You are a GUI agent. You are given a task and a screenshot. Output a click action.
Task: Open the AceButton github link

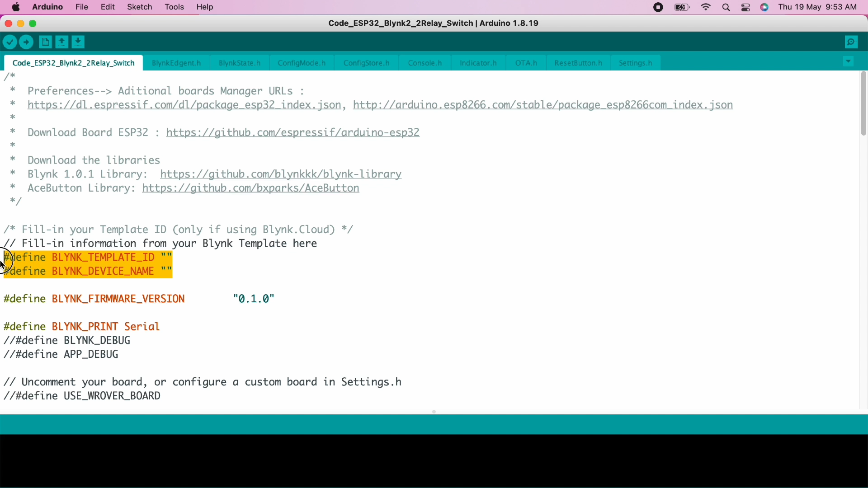pyautogui.click(x=251, y=188)
